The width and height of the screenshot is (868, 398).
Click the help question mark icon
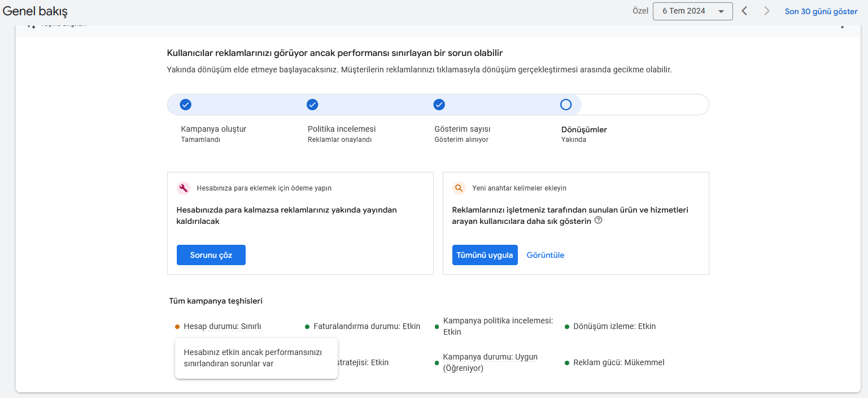point(599,220)
